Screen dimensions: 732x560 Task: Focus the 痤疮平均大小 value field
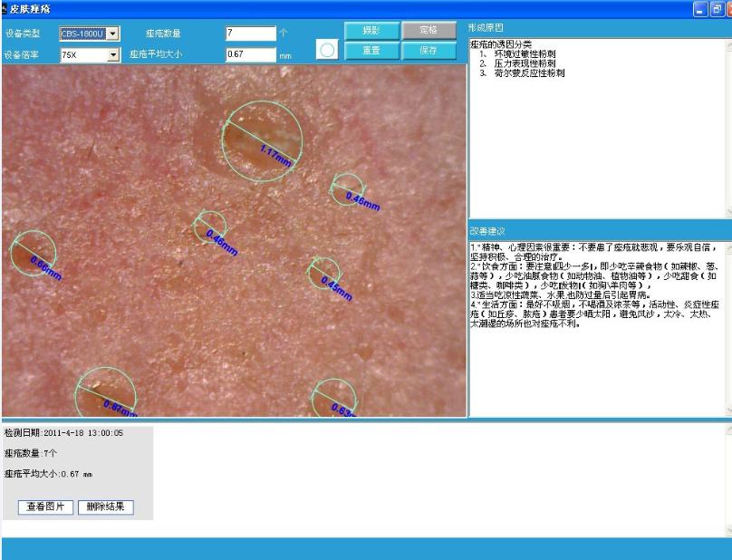tap(250, 55)
